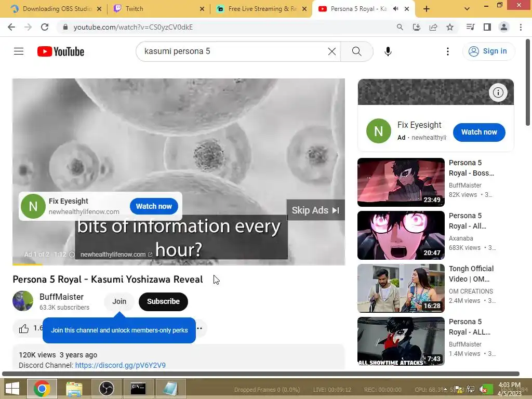
Task: Open ad info icon in sidebar banner
Action: pyautogui.click(x=498, y=92)
